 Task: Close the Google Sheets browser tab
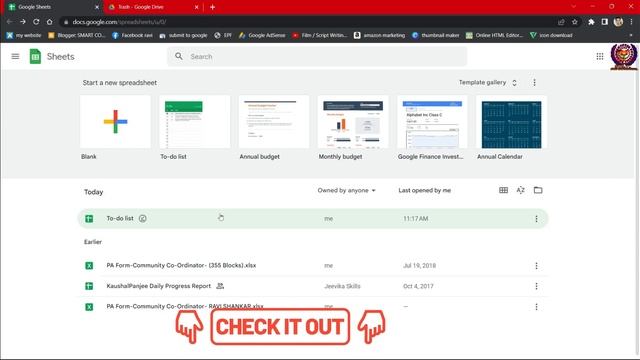(x=97, y=7)
